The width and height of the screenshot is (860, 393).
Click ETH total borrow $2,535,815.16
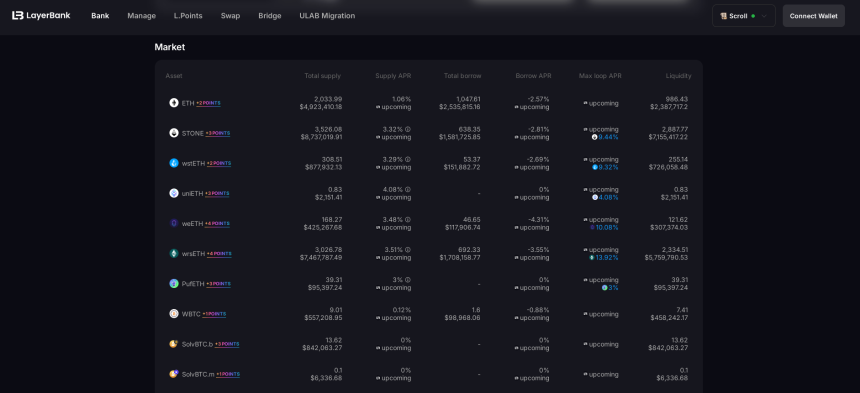tap(460, 107)
